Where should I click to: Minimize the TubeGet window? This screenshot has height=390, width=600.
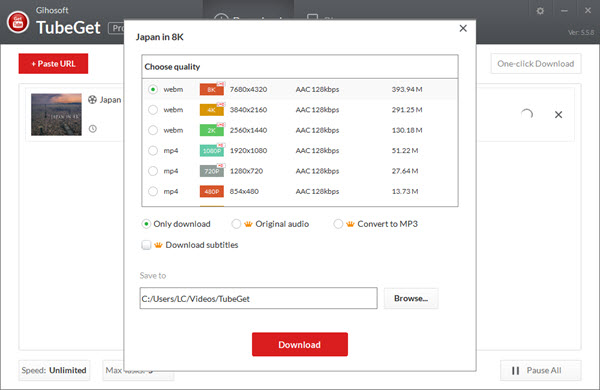(564, 11)
